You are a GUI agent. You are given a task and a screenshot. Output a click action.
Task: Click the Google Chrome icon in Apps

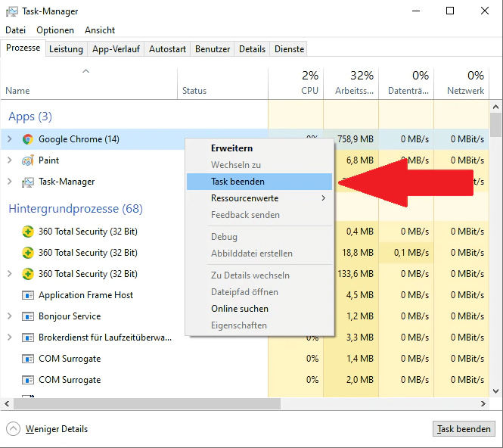tap(28, 139)
